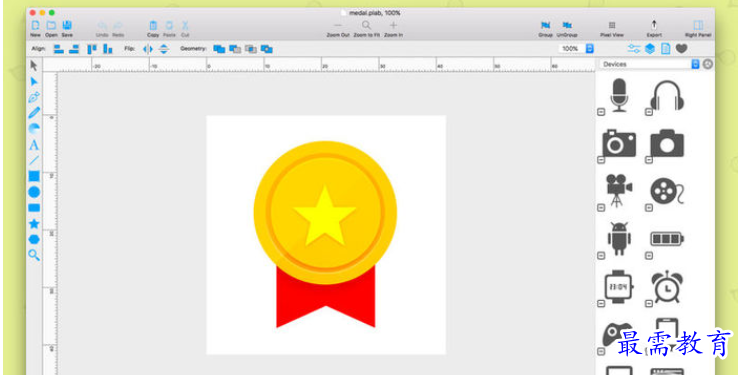
Task: Click the second Geometry subtract icon
Action: click(x=235, y=49)
